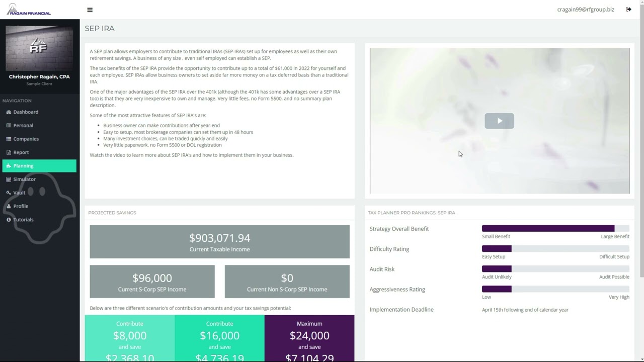Click the PROJECTED SAVINGS panel header
Image resolution: width=644 pixels, height=362 pixels.
pyautogui.click(x=112, y=213)
